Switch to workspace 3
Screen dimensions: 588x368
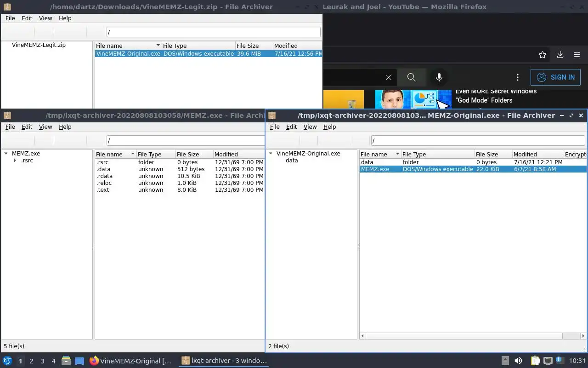click(42, 361)
